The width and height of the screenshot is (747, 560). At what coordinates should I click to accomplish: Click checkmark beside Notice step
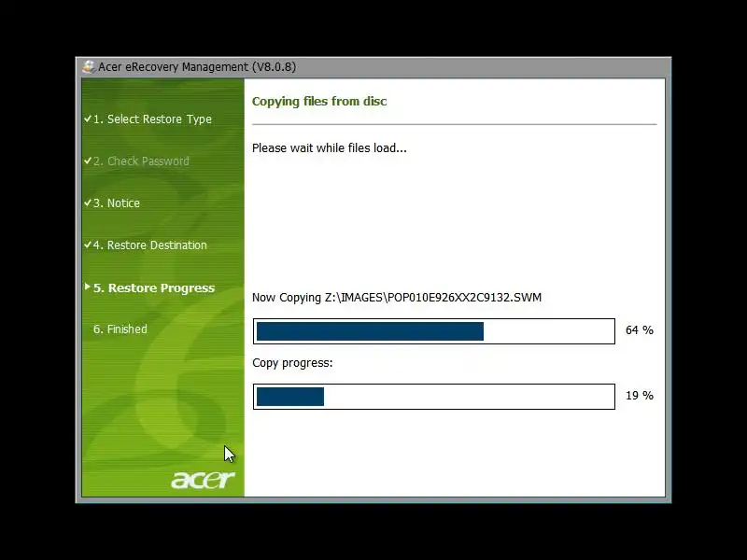pos(88,203)
